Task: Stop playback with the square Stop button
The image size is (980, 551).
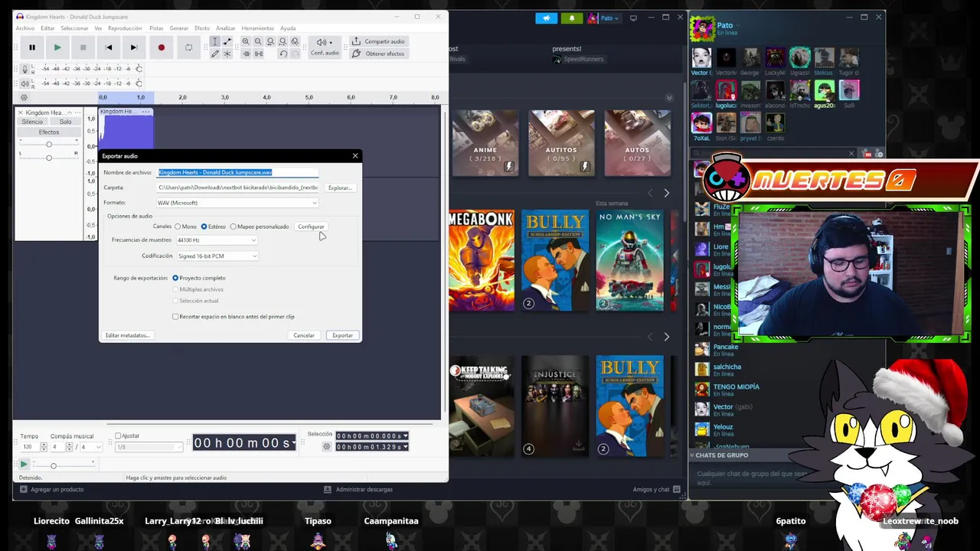Action: point(83,47)
